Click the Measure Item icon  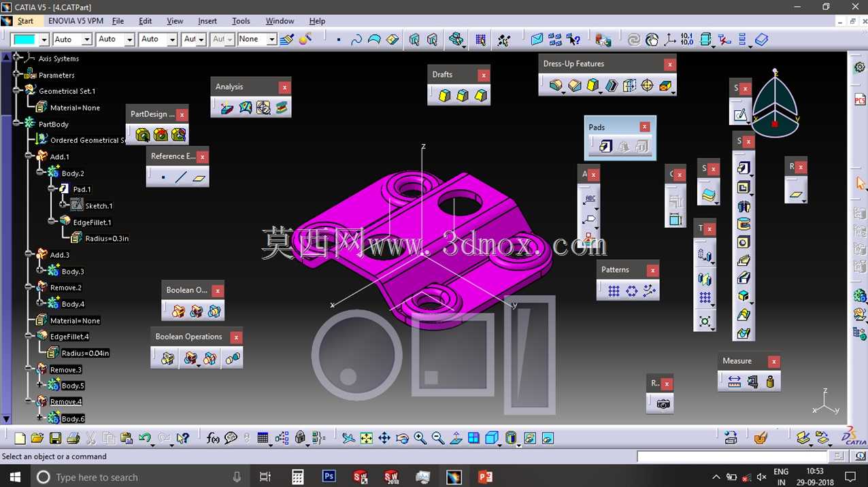click(x=752, y=382)
